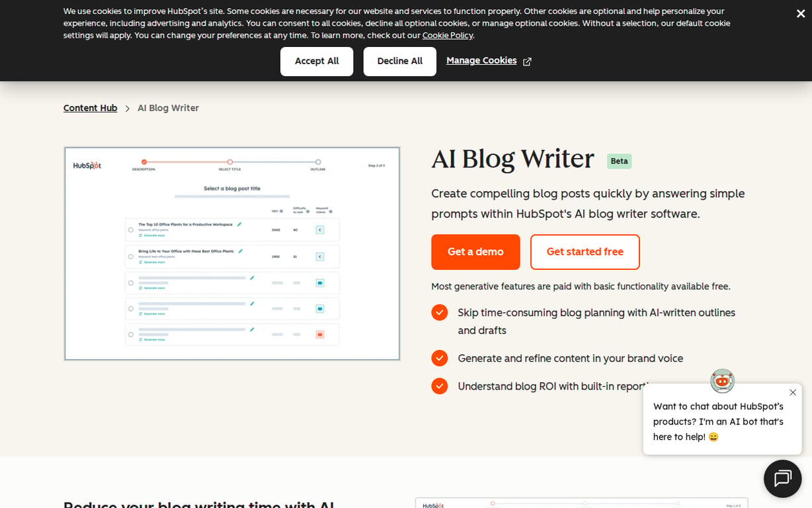This screenshot has height=508, width=812.
Task: Click the chatbot greeting message text
Action: tap(719, 422)
